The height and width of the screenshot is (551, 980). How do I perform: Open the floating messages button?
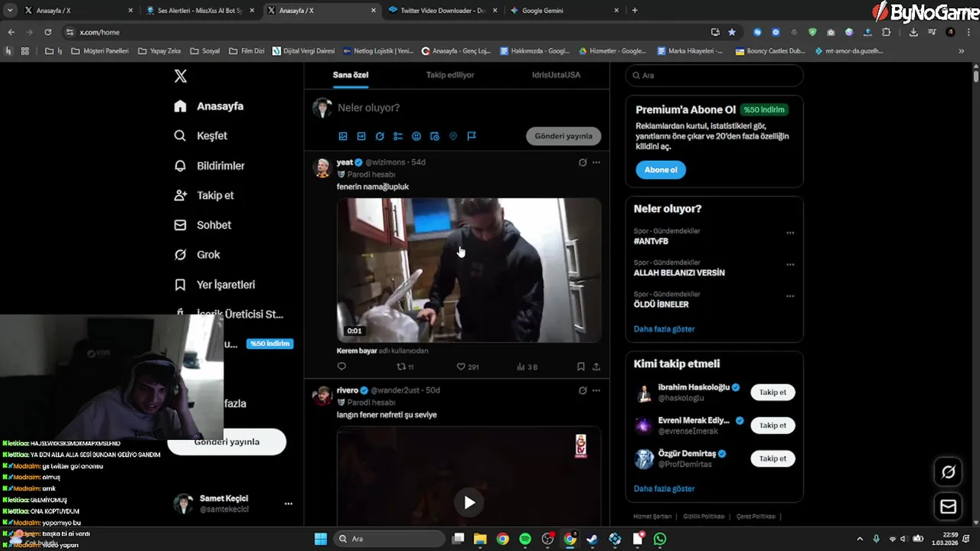pos(948,507)
